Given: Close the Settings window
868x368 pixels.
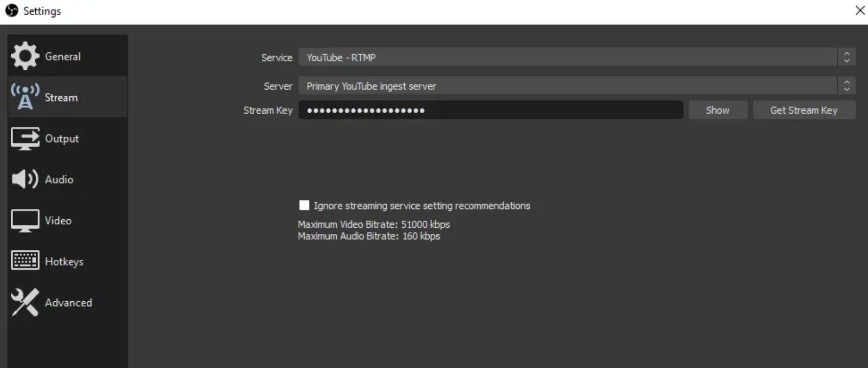Looking at the screenshot, I should click(860, 11).
